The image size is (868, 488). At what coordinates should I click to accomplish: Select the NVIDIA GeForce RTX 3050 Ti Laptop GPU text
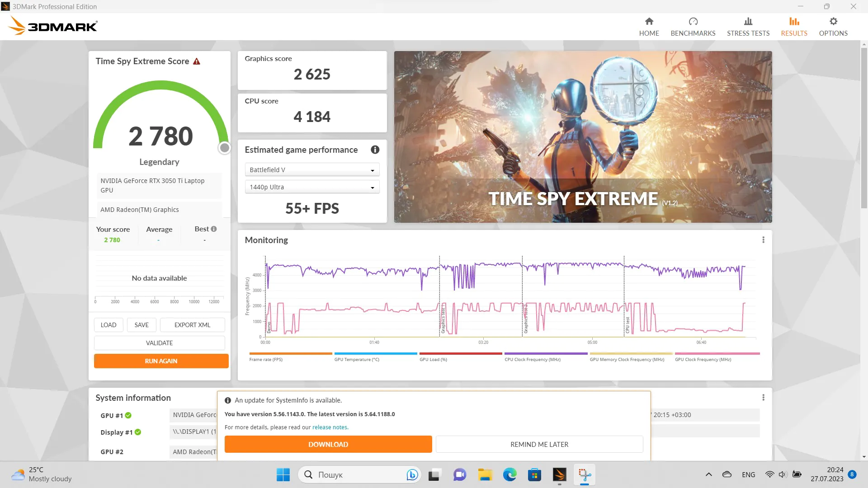(152, 185)
